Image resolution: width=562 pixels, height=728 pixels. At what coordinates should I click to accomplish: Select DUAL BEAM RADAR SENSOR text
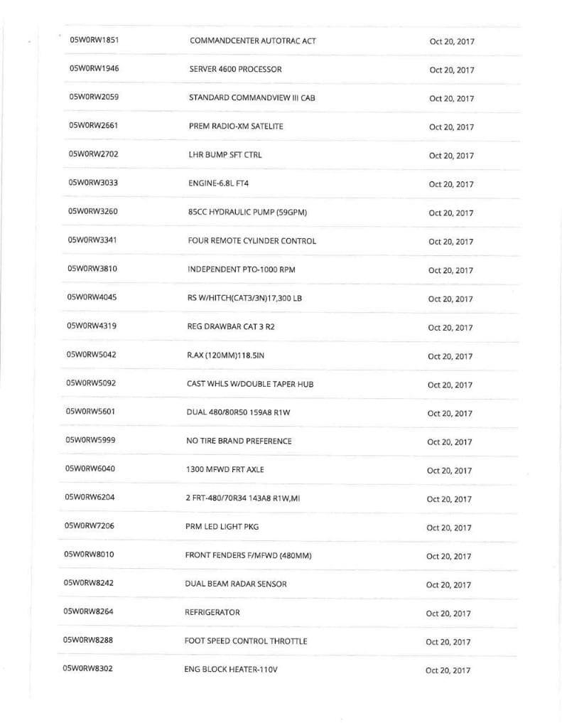point(236,584)
